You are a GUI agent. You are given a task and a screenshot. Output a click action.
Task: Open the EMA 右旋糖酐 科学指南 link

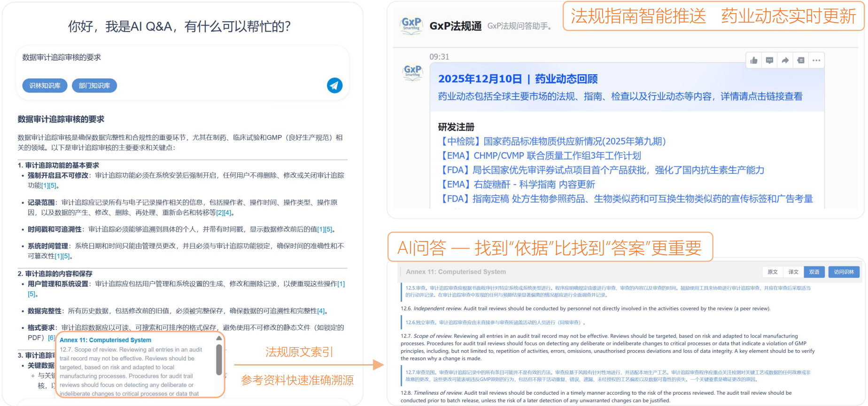517,185
